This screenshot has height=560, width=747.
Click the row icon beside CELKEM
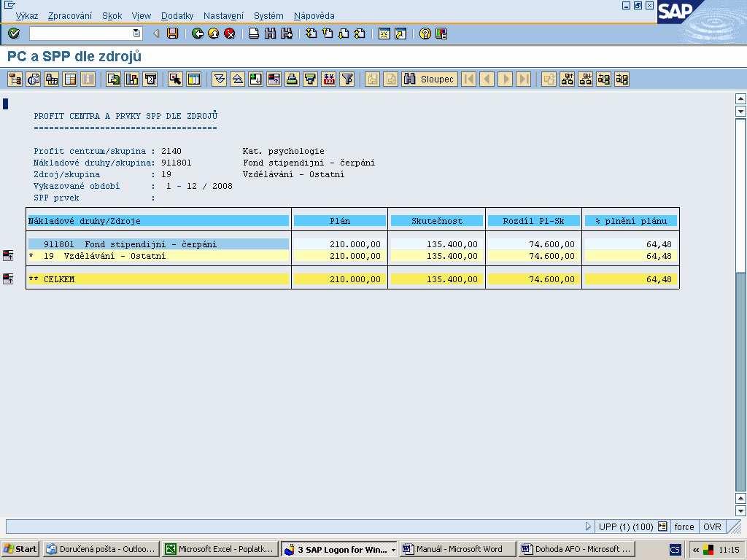[8, 279]
